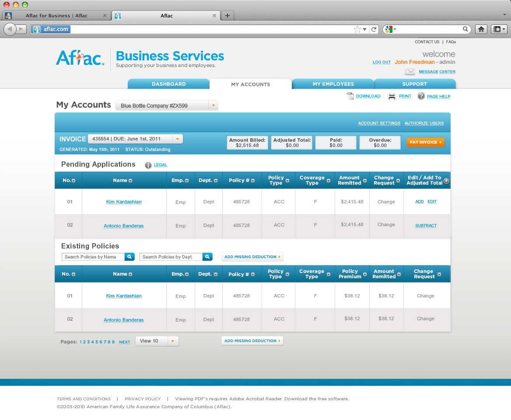Screen dimensions: 511x420
Task: Close the Aflac for Business tab
Action: 105,16
